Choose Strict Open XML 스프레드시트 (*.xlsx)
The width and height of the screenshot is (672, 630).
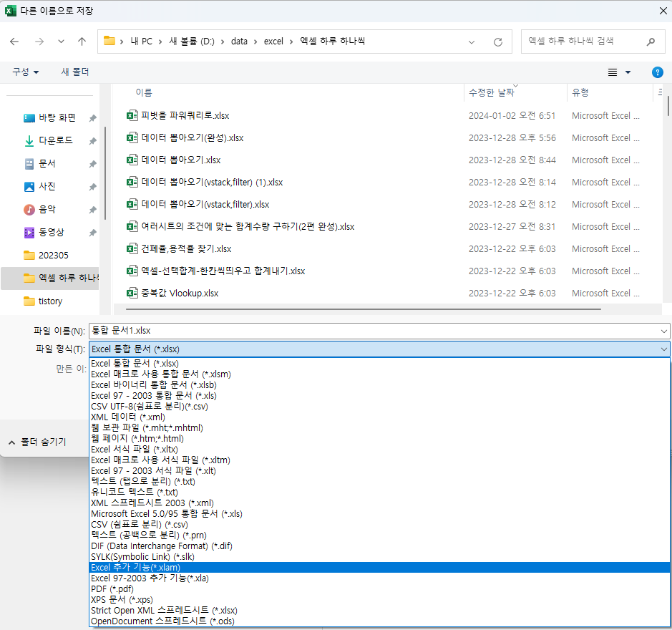(x=379, y=611)
